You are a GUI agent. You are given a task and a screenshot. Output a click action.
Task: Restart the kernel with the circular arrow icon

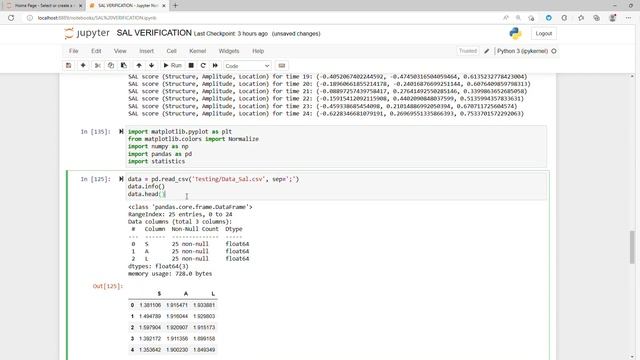203,66
